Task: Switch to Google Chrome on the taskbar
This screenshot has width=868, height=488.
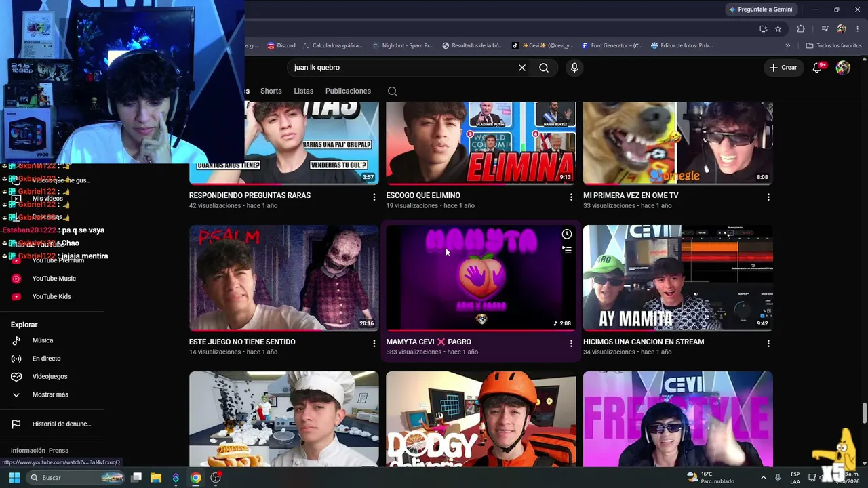Action: (x=195, y=478)
